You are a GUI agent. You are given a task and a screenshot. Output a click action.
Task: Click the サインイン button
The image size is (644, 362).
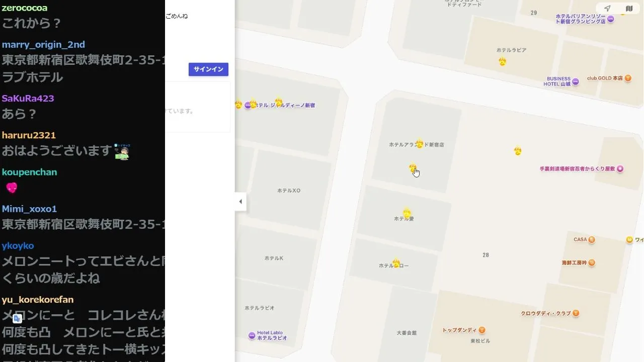click(x=208, y=69)
